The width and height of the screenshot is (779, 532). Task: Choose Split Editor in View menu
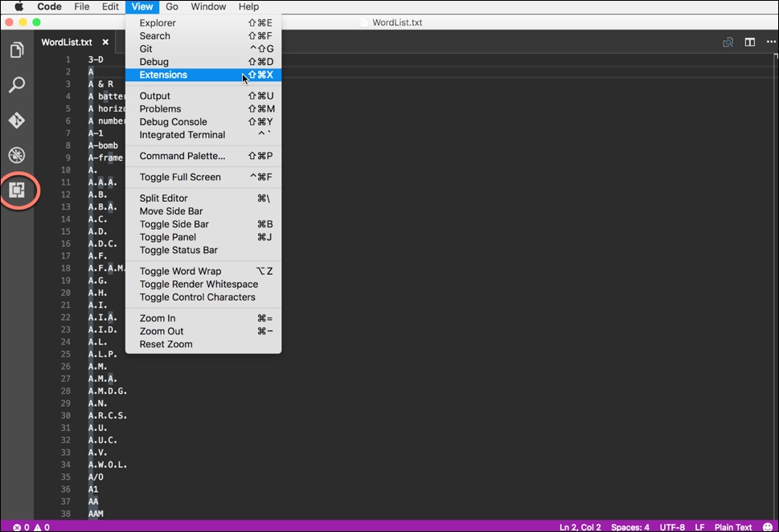click(203, 198)
